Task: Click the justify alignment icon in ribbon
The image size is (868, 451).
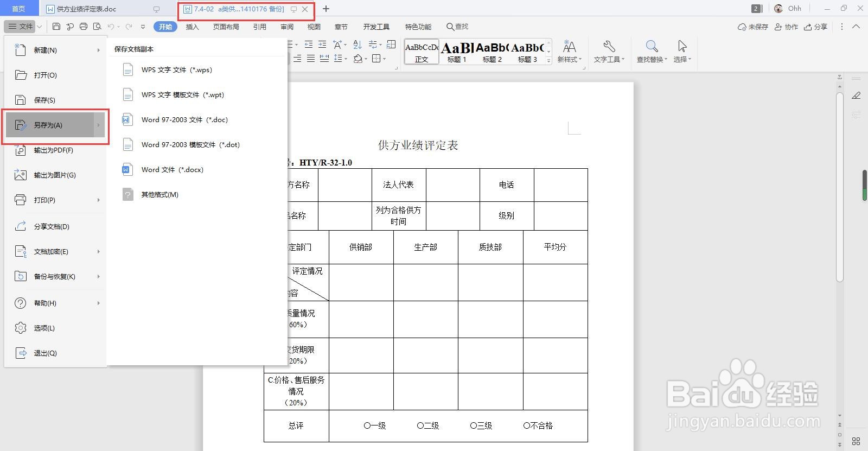Action: (311, 59)
